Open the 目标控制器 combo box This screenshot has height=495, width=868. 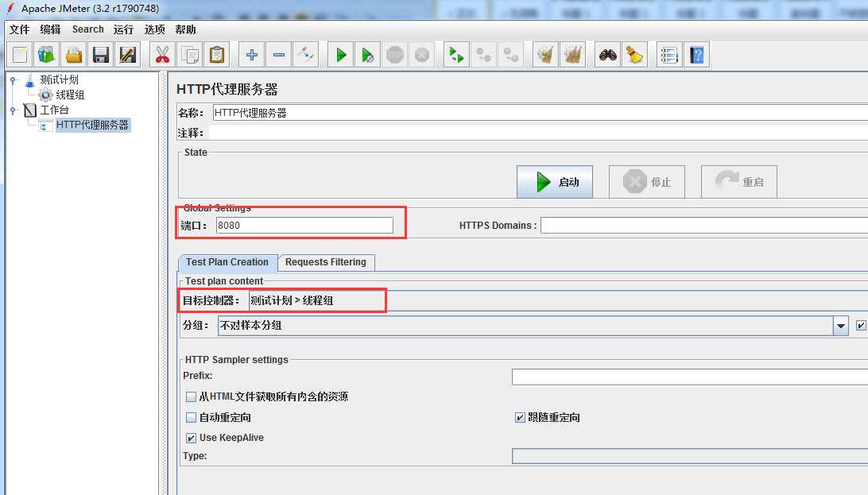559,301
